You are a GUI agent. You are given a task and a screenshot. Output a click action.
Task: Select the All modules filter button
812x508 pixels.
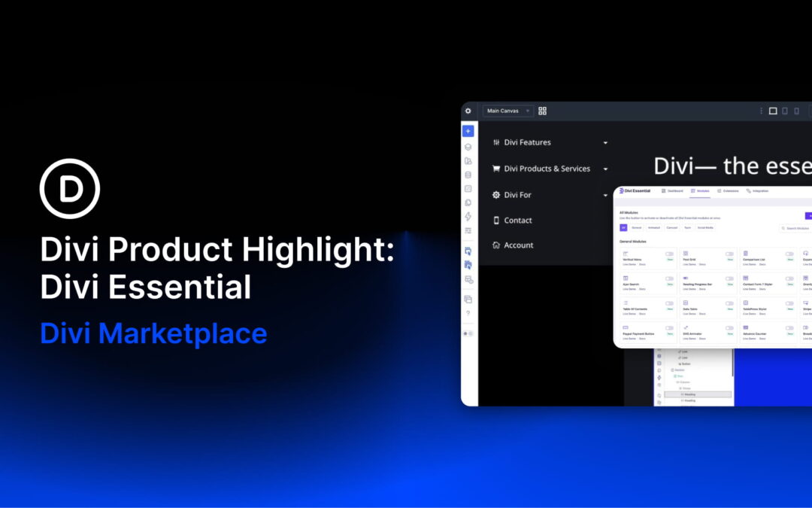pos(623,227)
